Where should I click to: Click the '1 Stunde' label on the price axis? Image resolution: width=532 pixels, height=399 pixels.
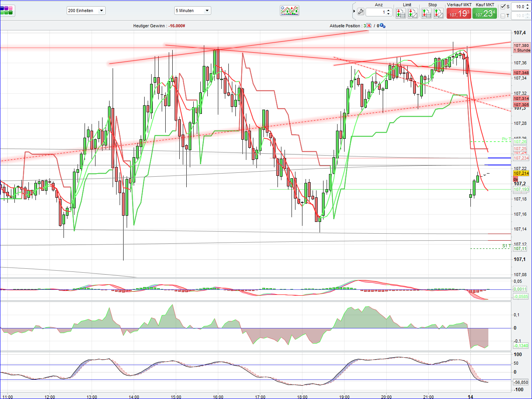521,50
